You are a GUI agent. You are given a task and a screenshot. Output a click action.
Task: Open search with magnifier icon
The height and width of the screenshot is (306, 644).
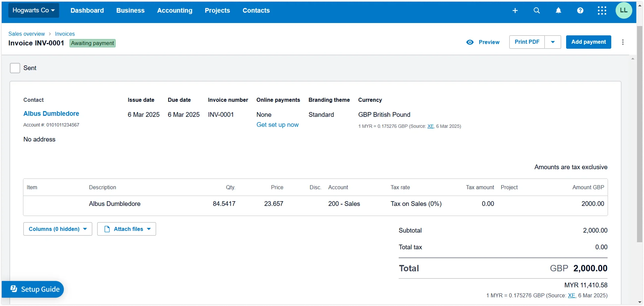[x=537, y=11]
